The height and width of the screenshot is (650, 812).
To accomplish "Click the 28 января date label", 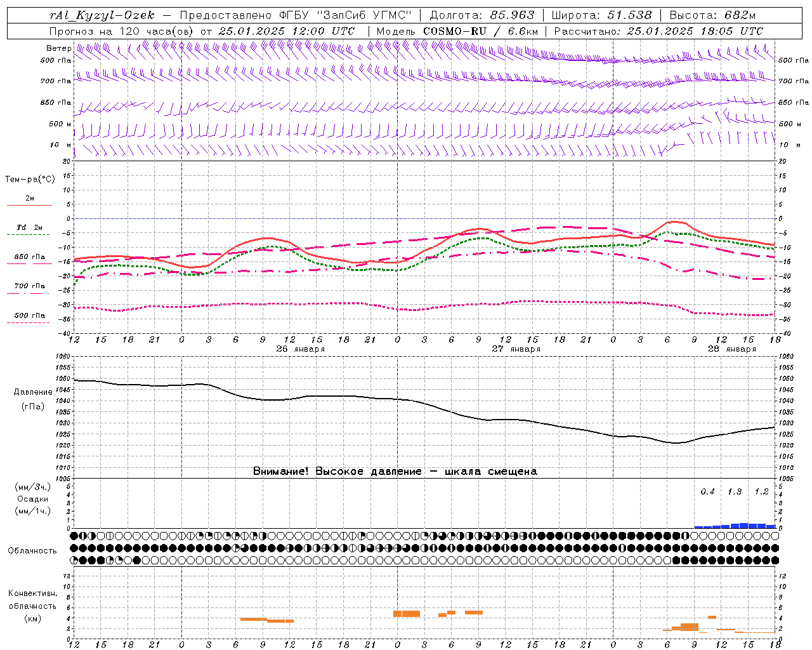I will coord(732,349).
